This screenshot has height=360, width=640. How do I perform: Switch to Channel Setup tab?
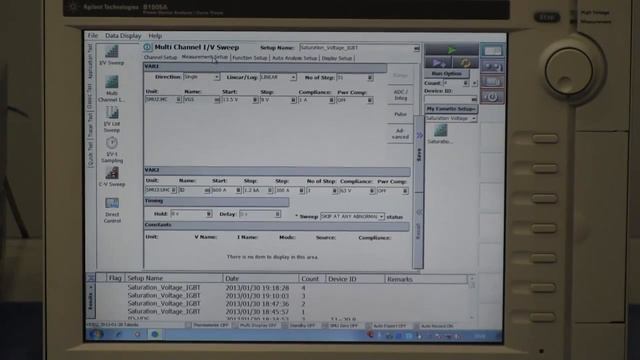(160, 58)
